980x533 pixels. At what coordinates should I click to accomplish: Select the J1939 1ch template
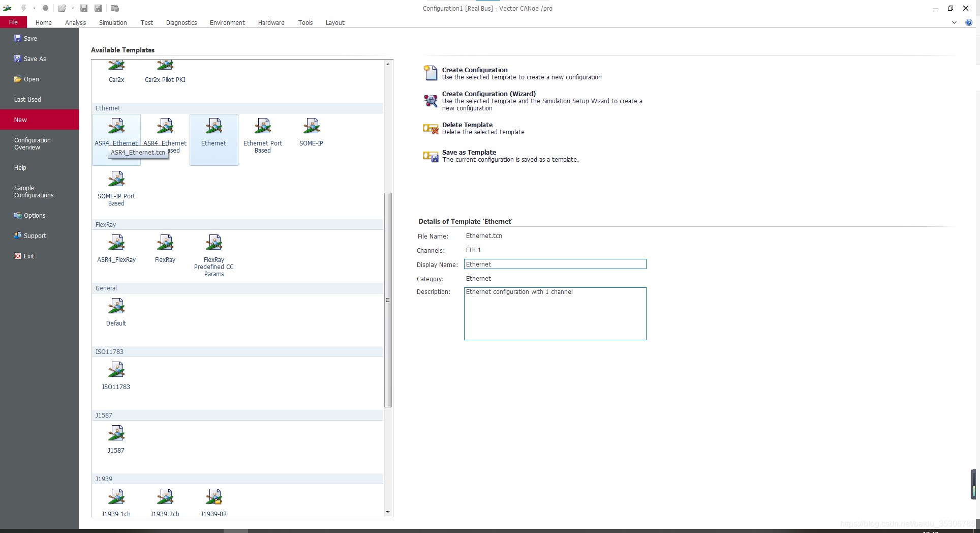coord(116,503)
